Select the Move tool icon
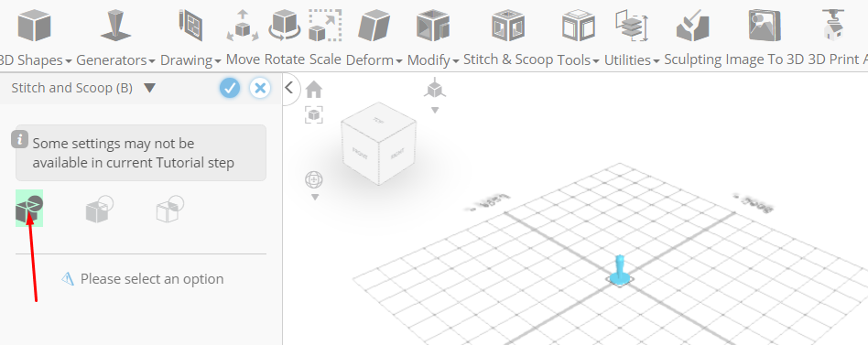Image resolution: width=868 pixels, height=345 pixels. click(x=243, y=26)
